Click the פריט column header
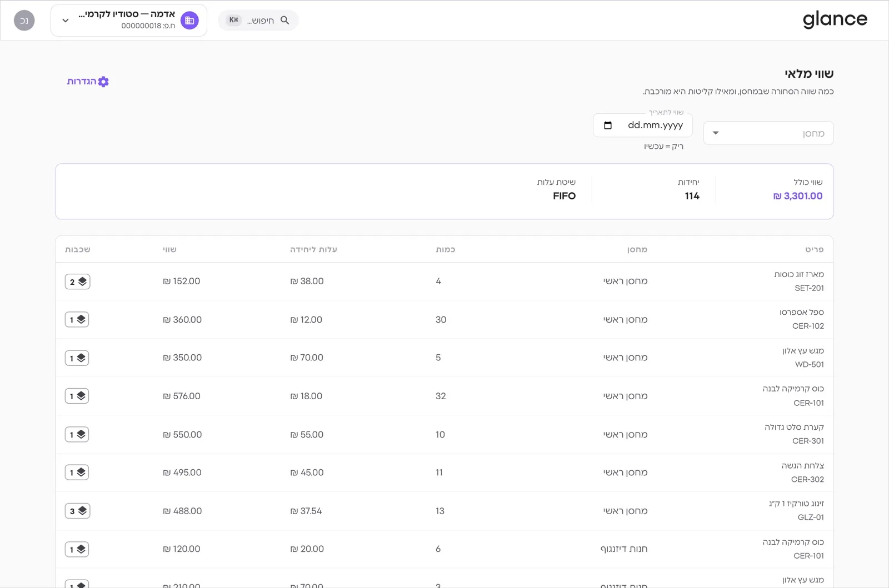889x588 pixels. click(815, 249)
